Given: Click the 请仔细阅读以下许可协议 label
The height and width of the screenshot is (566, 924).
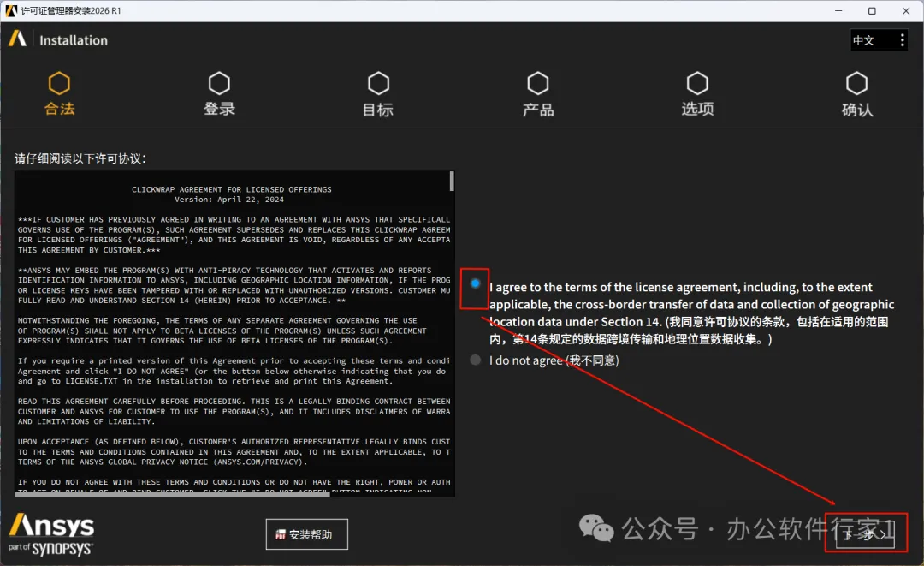Looking at the screenshot, I should click(x=80, y=158).
